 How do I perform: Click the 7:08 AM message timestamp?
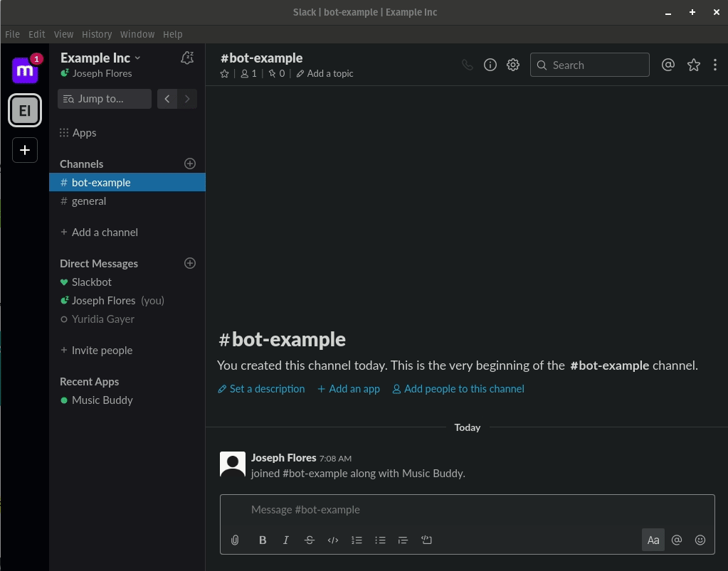[335, 459]
